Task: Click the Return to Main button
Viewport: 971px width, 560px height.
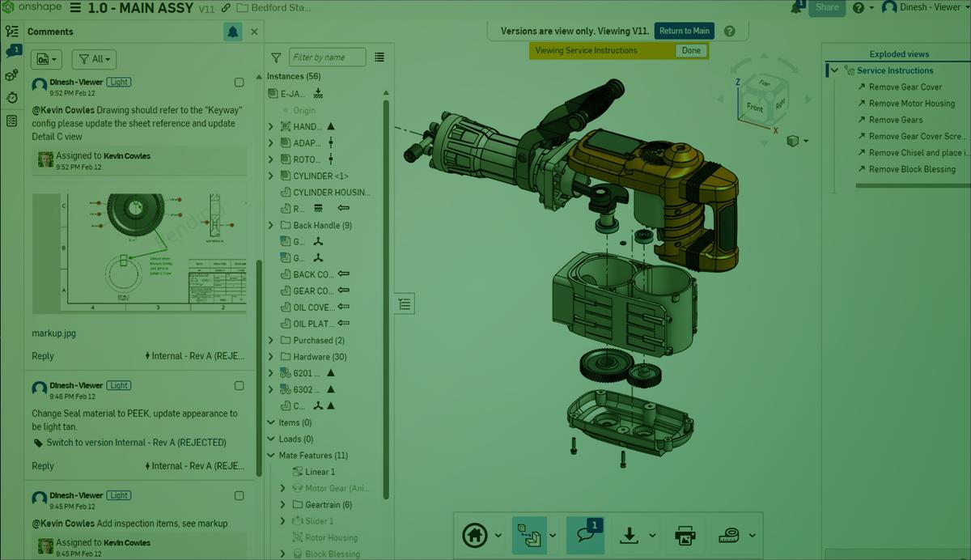Action: (684, 30)
